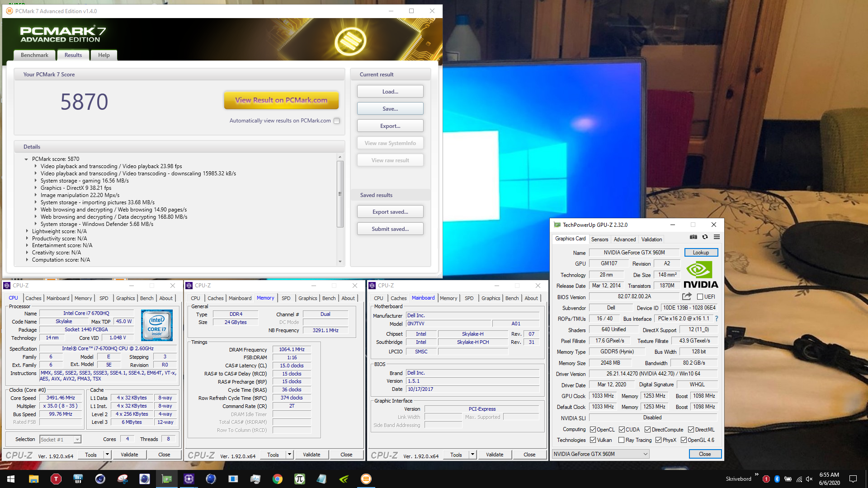Screen dimensions: 868x488
Task: Open Tools dropdown arrow in the CPU-Z CPU window
Action: 108,455
